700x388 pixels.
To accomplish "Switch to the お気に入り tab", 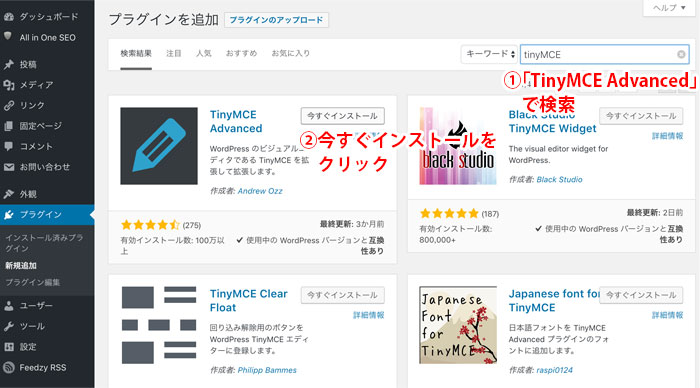I will pos(291,54).
